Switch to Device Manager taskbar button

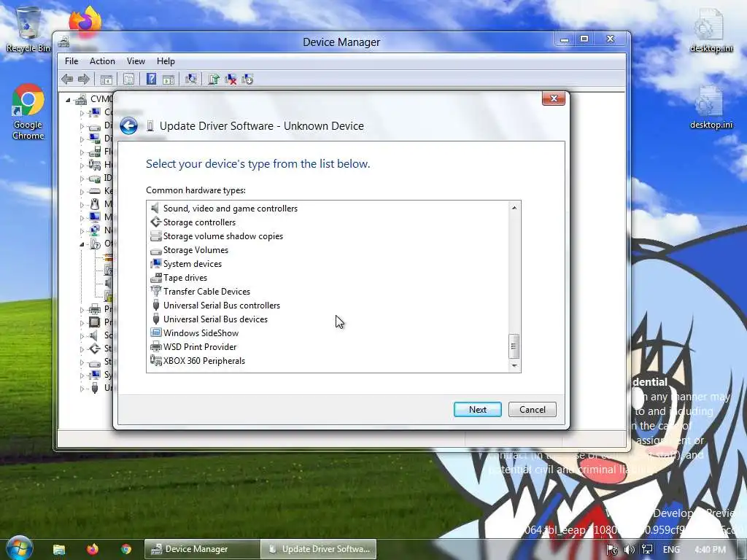point(202,549)
